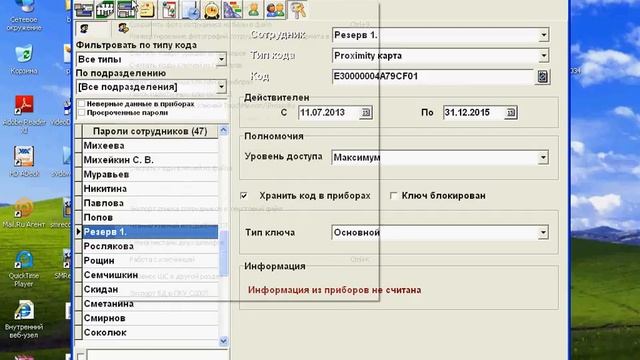Launch Adobe Reader from the desktop
This screenshot has width=640, height=360.
(x=24, y=114)
